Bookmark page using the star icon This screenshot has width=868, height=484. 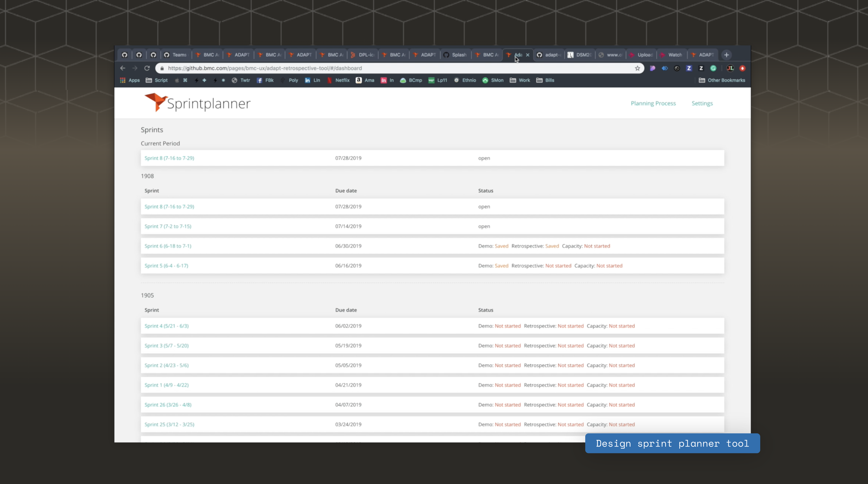(x=637, y=68)
